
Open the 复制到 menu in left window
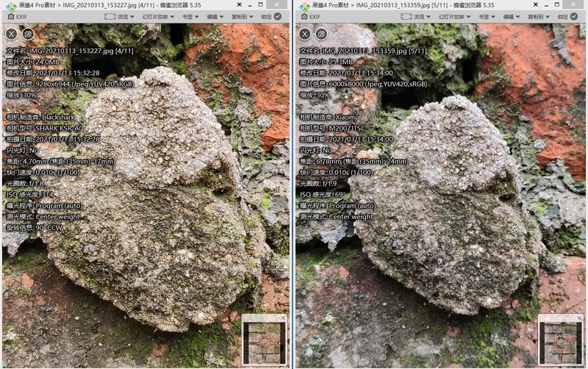pos(242,16)
